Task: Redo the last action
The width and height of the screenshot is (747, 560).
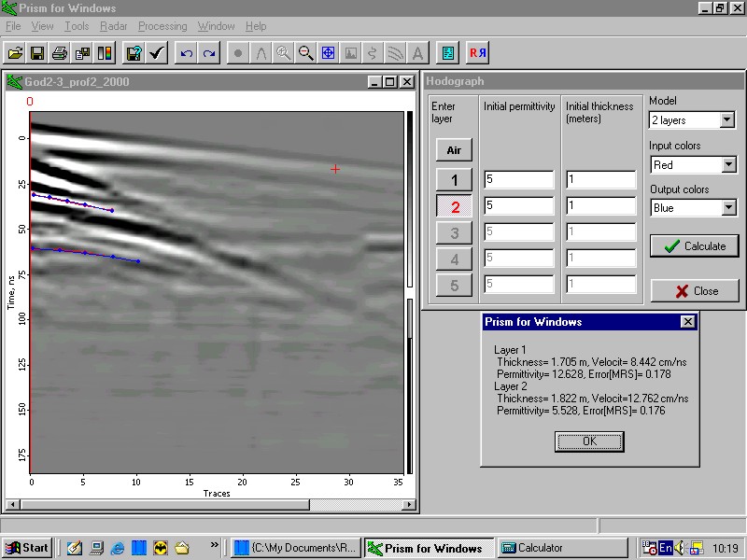Action: [209, 53]
